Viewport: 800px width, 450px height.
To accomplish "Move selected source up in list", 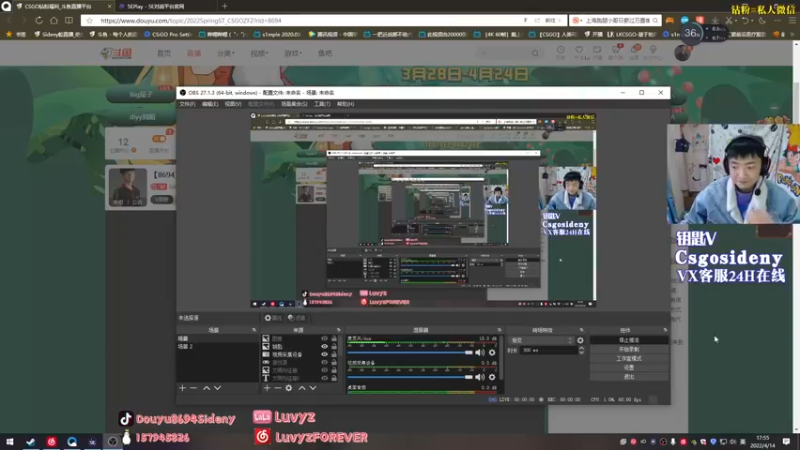I will click(x=302, y=388).
